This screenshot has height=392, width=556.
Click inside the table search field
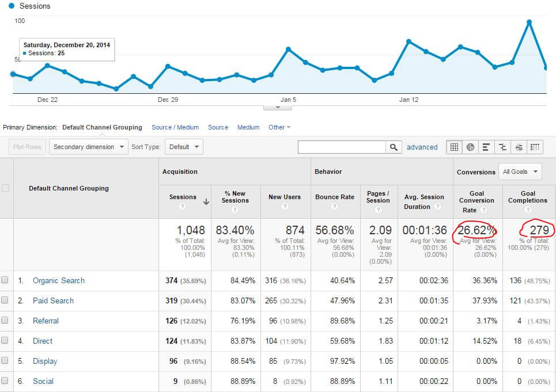pos(341,147)
